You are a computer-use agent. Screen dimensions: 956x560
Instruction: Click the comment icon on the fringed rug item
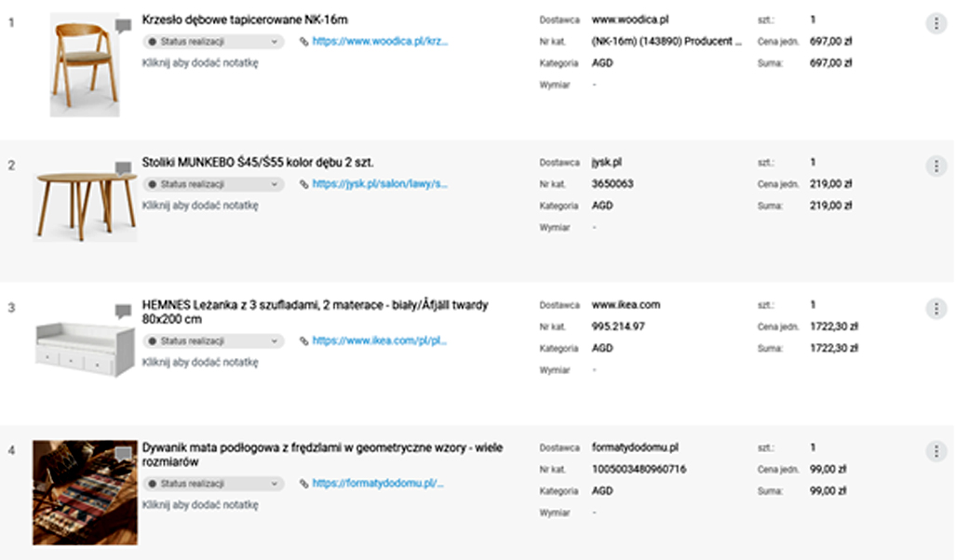[123, 454]
